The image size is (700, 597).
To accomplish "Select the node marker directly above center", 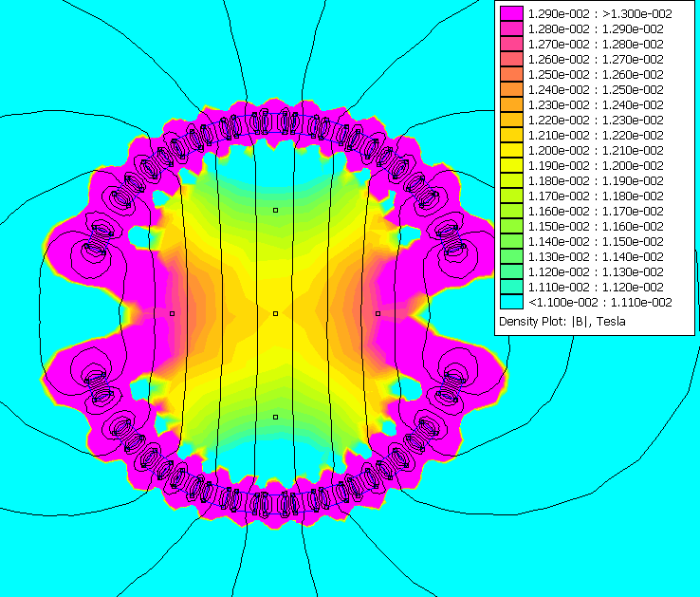I will 275,210.
